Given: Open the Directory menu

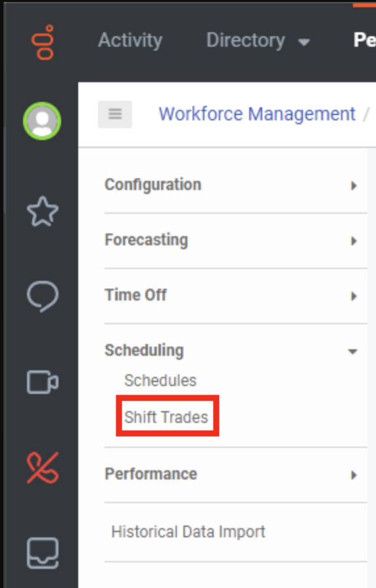Looking at the screenshot, I should pos(246,40).
